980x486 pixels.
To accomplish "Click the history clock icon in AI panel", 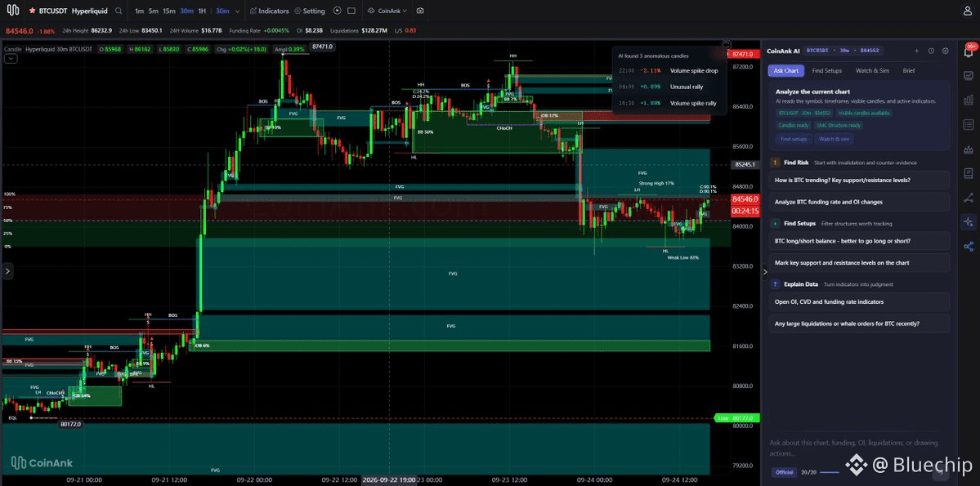I will [x=931, y=51].
